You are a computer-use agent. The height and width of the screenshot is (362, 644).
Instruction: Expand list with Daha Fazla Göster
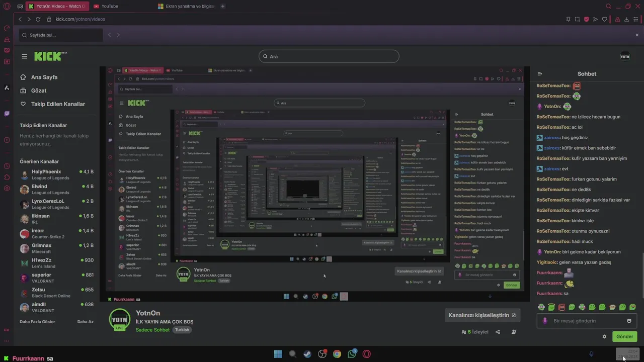tap(37, 322)
